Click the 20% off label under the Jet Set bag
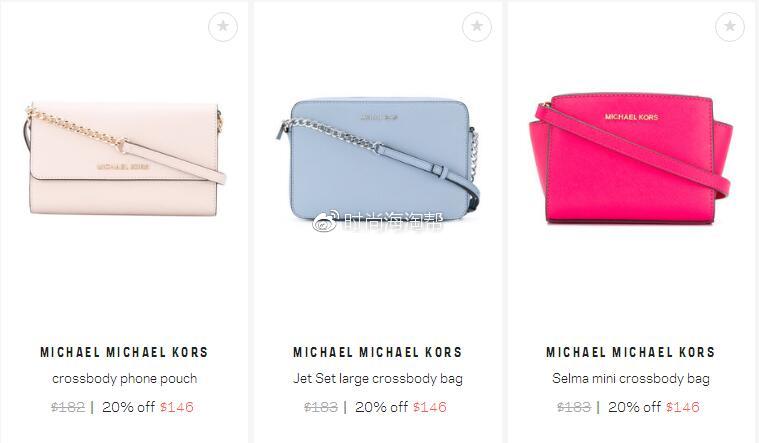Viewport: 759px width, 443px height. (381, 407)
